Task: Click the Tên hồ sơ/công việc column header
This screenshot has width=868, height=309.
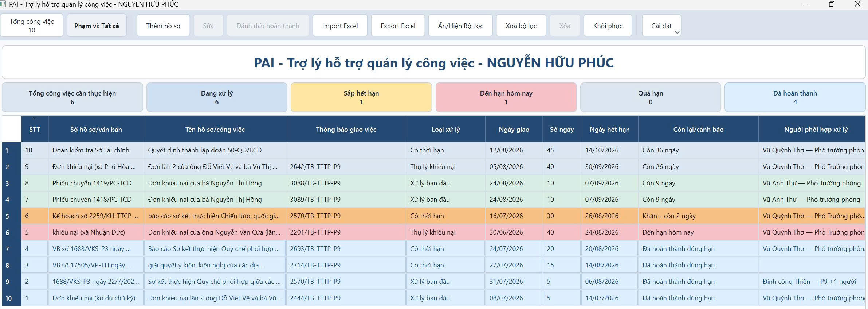Action: coord(215,129)
